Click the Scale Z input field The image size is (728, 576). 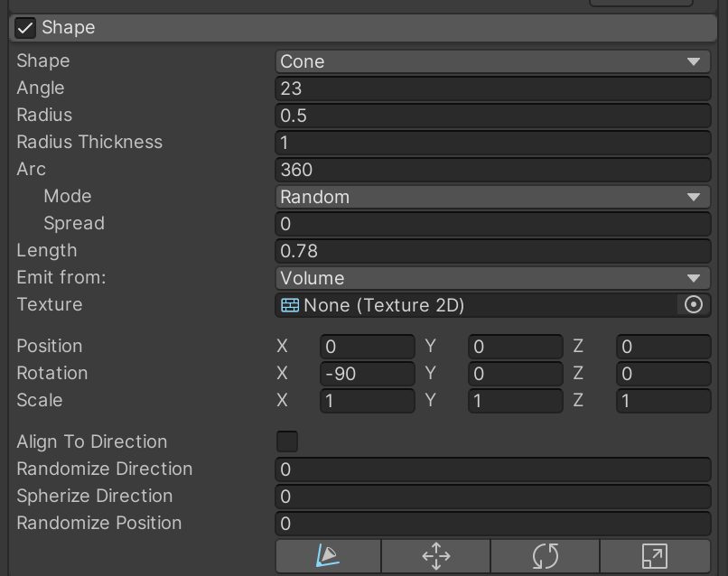click(663, 401)
